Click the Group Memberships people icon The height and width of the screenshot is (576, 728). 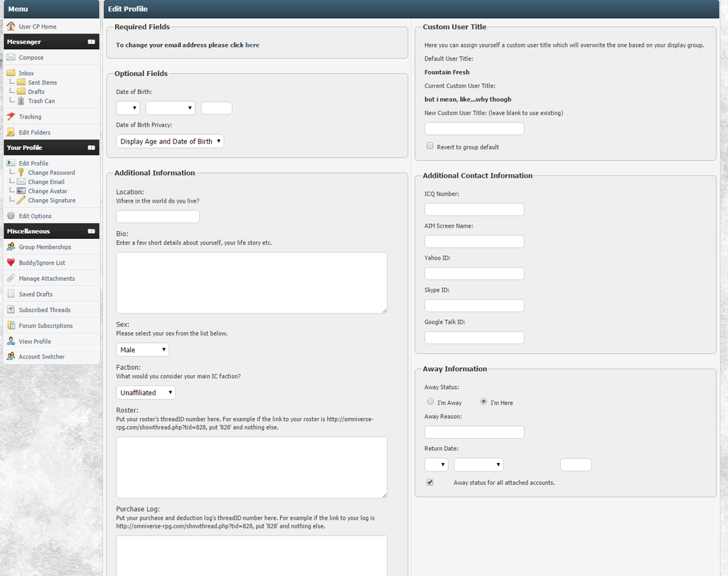coord(11,247)
